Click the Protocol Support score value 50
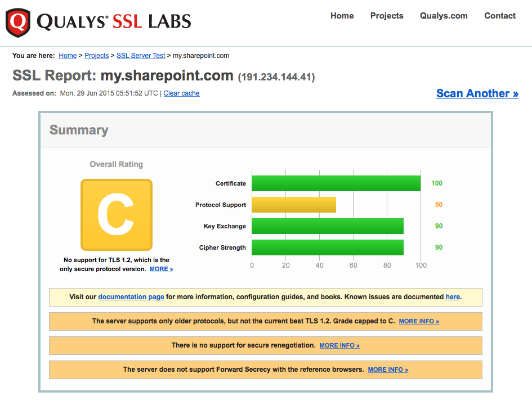532x401 pixels. point(439,205)
